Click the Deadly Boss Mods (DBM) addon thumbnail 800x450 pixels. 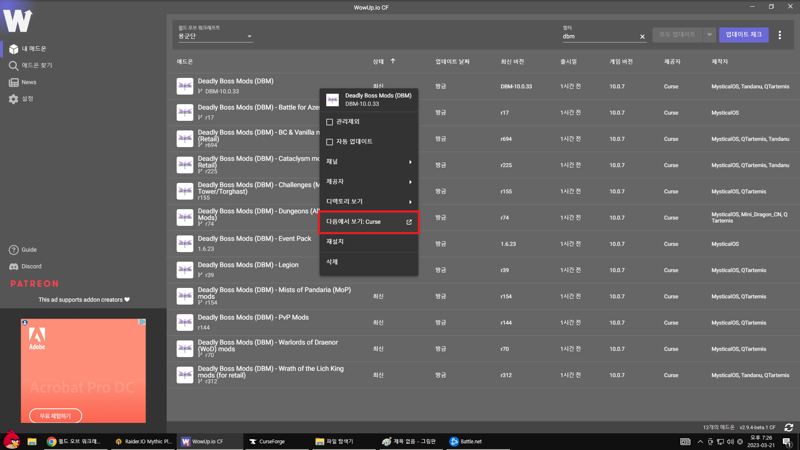185,86
